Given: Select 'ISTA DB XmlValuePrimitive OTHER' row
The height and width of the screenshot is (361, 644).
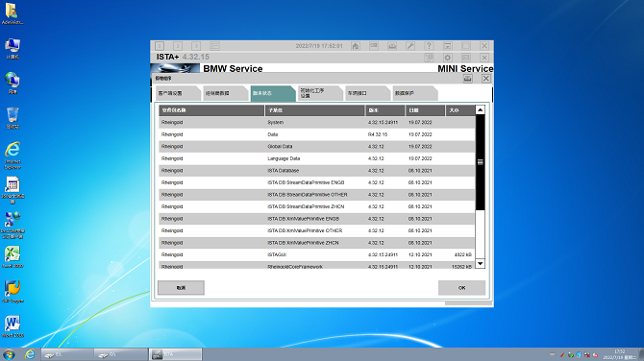Looking at the screenshot, I should 316,230.
